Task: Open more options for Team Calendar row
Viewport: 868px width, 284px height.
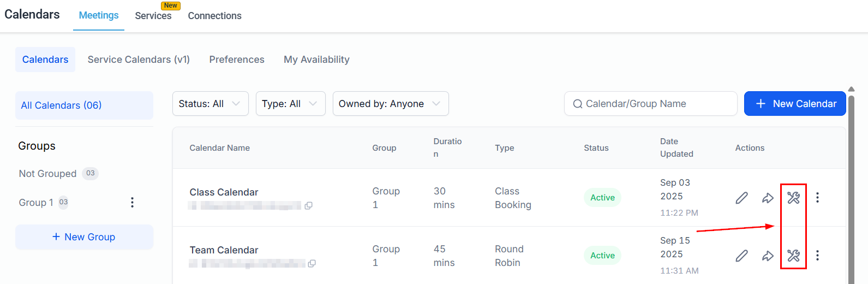Action: 817,255
